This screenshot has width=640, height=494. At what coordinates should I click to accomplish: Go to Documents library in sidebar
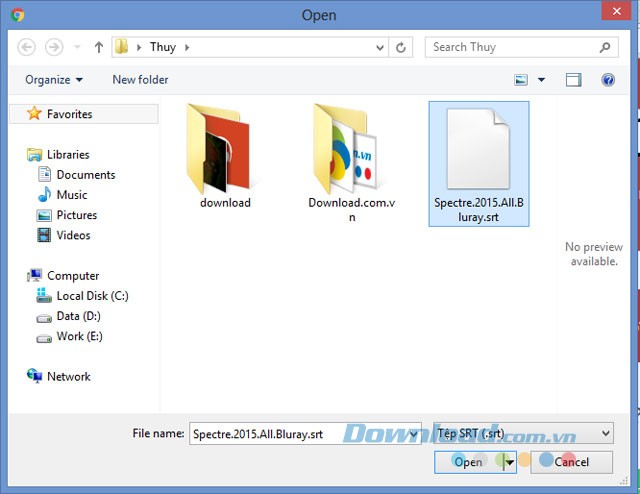[85, 175]
